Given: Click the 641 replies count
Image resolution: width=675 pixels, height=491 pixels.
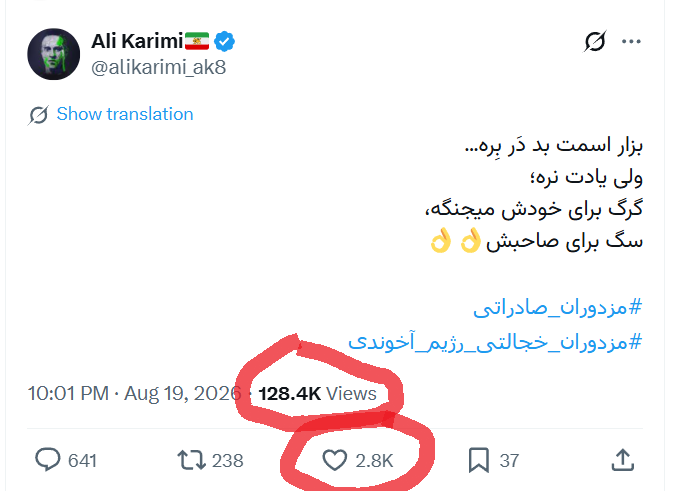Looking at the screenshot, I should tap(82, 460).
